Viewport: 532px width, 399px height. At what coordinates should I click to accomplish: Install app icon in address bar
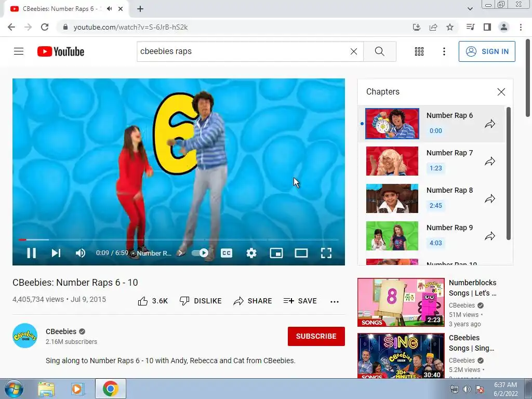tap(416, 27)
